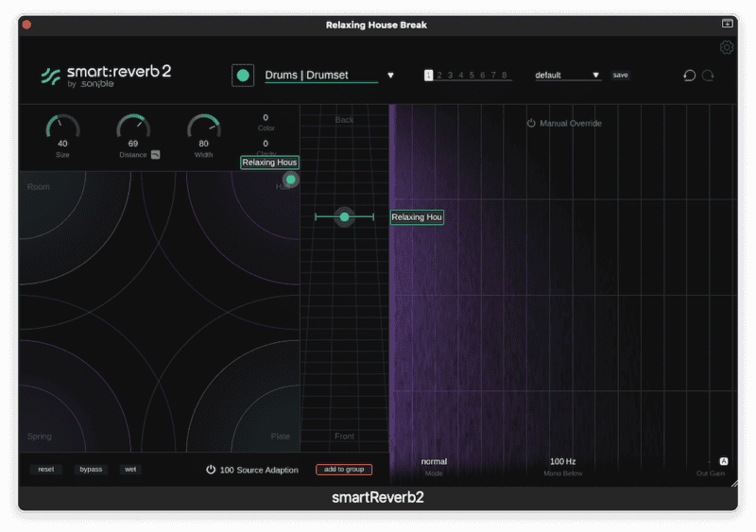
Task: Toggle the Distance auto icon
Action: [155, 155]
